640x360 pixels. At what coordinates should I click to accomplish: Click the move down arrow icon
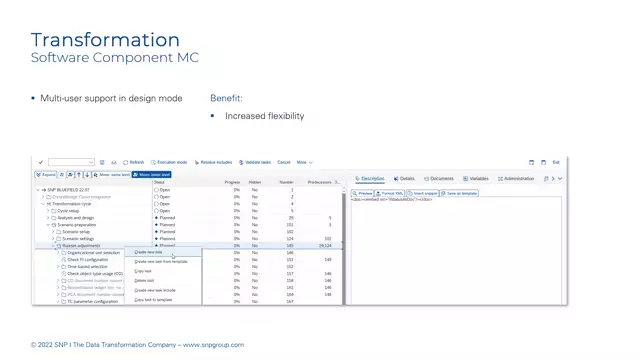click(87, 175)
